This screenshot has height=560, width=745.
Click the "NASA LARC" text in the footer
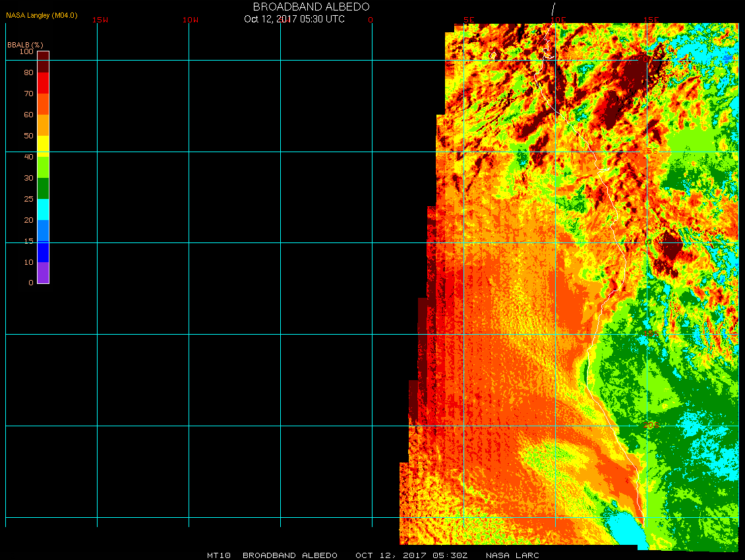[512, 555]
